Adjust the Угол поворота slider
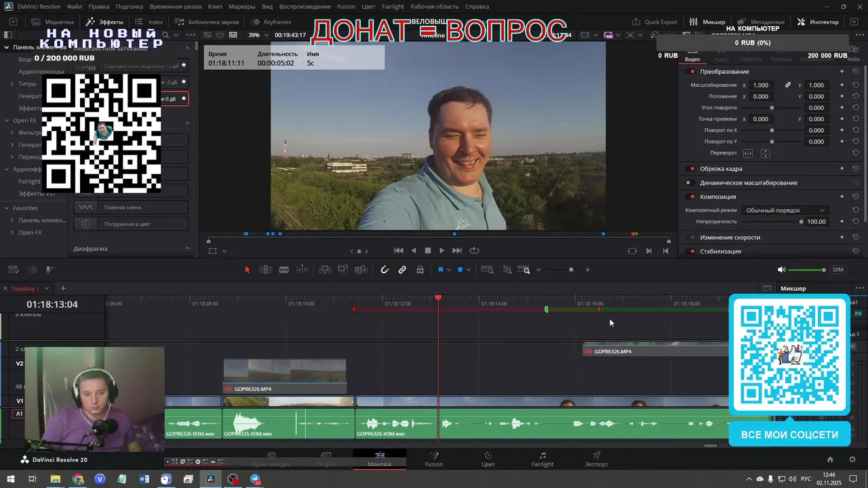 [772, 108]
